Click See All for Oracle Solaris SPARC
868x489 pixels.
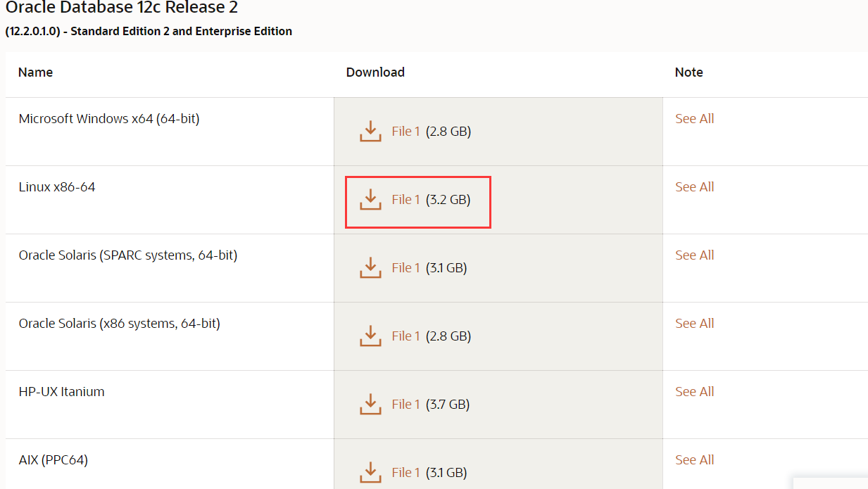[x=694, y=255]
